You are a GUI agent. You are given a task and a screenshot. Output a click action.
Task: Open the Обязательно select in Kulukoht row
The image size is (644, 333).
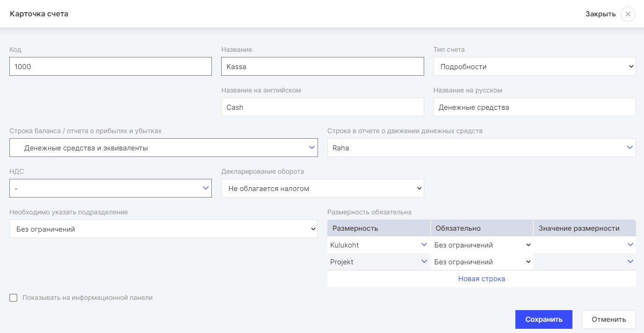(482, 245)
